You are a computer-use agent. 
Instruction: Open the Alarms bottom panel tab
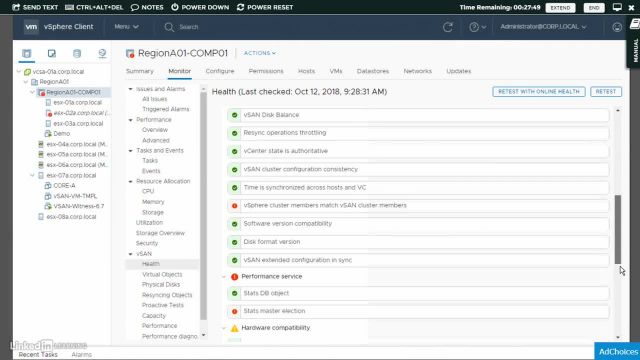coord(82,355)
